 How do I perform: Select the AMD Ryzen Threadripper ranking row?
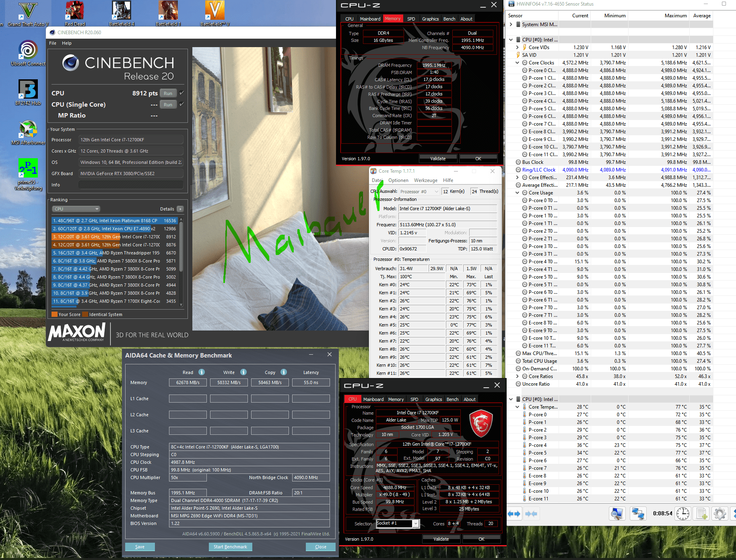coord(114,253)
